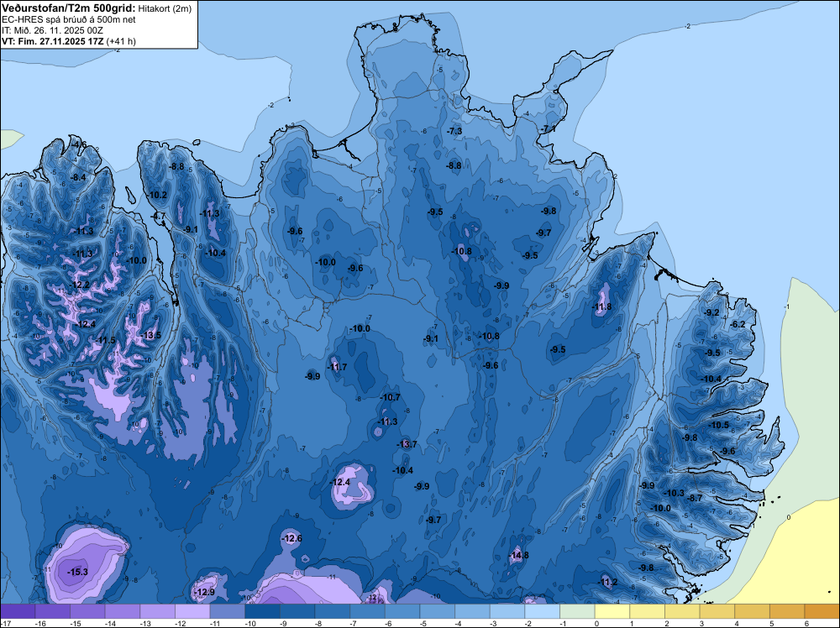This screenshot has height=628, width=840.
Task: Click the -10.2 temperature value
Action: pyautogui.click(x=157, y=195)
